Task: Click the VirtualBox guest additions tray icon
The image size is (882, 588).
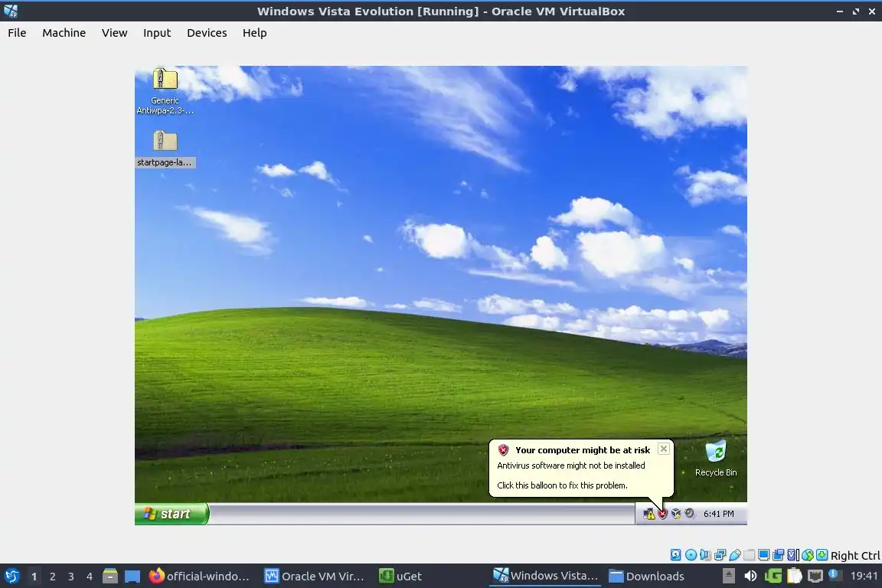Action: pyautogui.click(x=675, y=514)
